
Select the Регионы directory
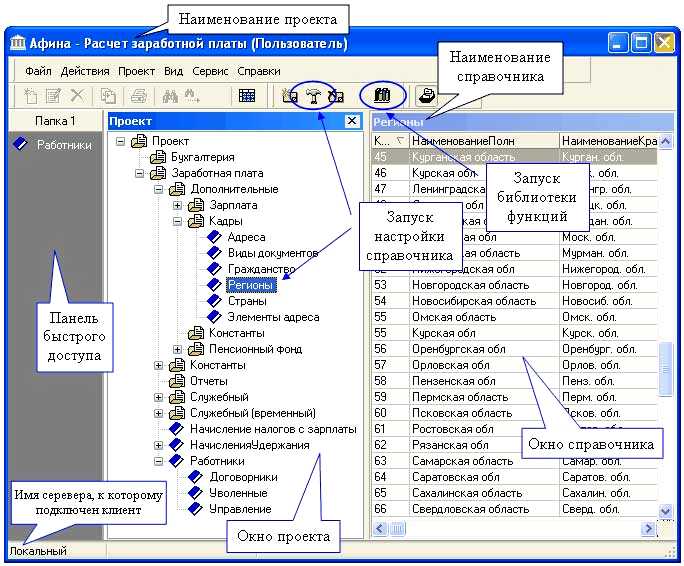coord(250,285)
